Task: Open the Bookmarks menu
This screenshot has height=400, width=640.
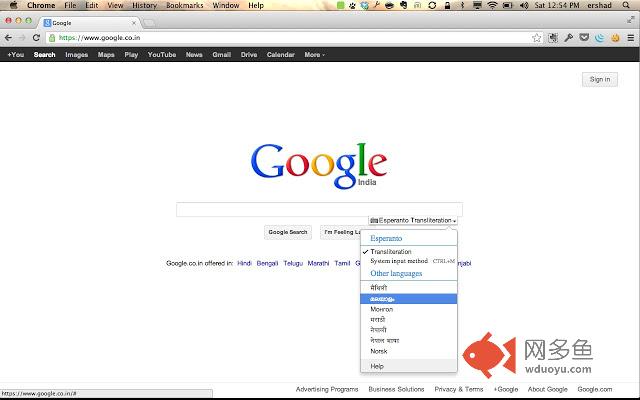Action: 184,5
